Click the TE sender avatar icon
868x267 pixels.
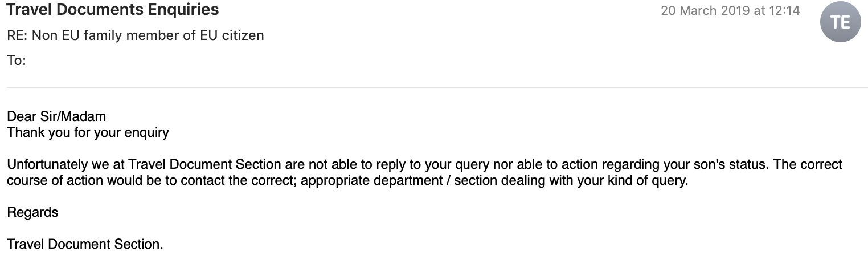click(x=840, y=22)
